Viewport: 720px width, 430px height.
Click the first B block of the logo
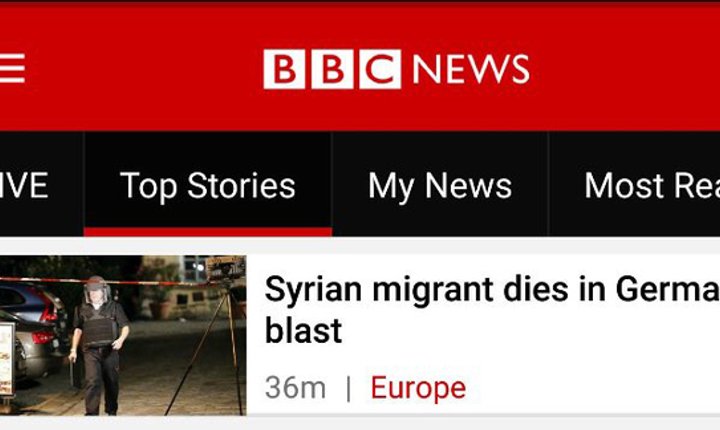point(284,69)
